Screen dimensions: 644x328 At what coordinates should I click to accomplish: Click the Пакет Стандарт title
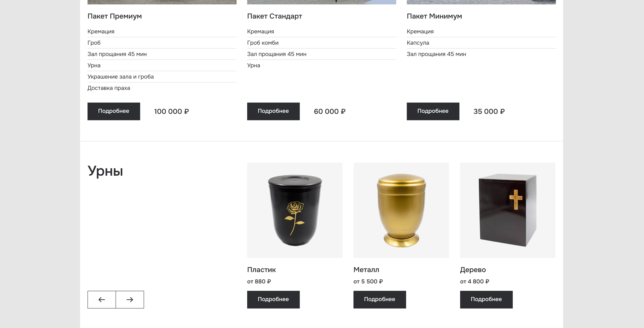275,16
